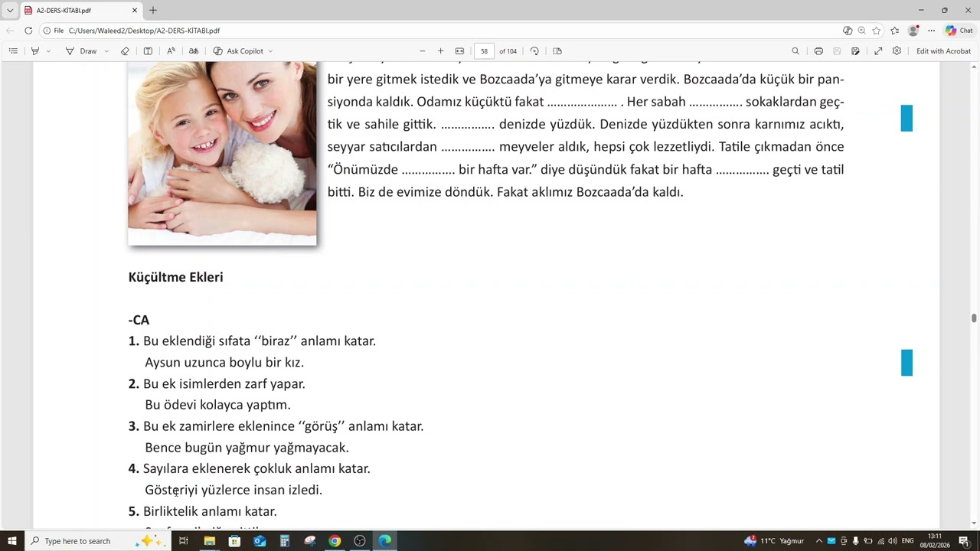Click text "Bu ödevi kolayca yaptım."
The image size is (980, 551).
pyautogui.click(x=217, y=405)
